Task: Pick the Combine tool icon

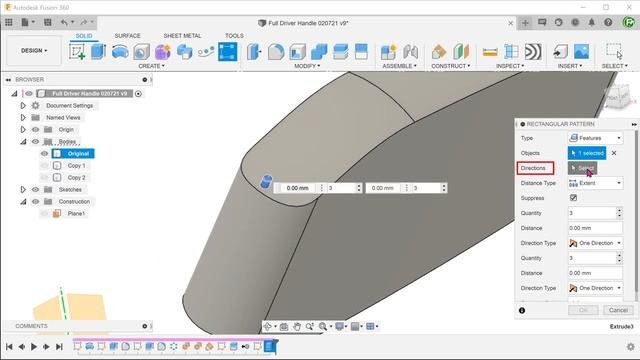Action: 319,52
